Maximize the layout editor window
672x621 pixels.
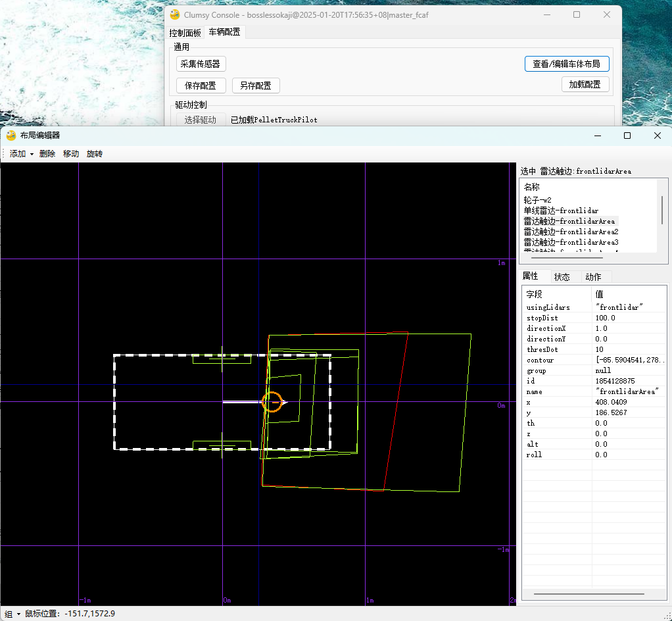pos(627,136)
